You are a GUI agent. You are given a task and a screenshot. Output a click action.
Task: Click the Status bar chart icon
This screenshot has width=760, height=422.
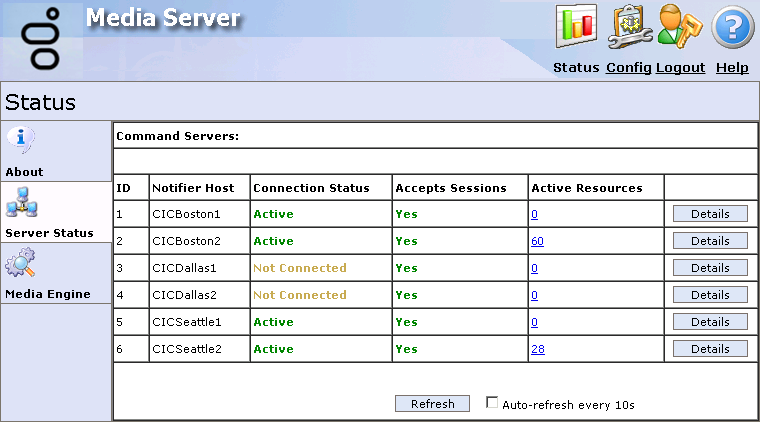576,27
